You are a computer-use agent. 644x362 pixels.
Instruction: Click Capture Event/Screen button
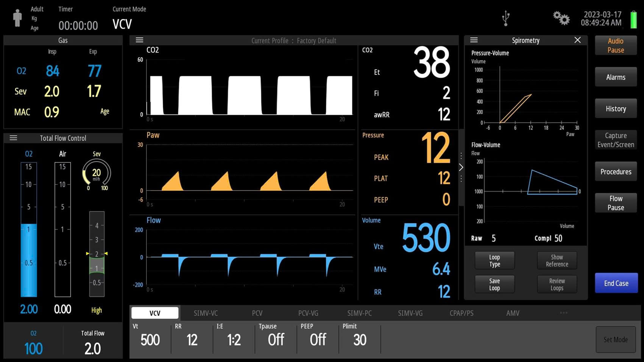pyautogui.click(x=616, y=140)
